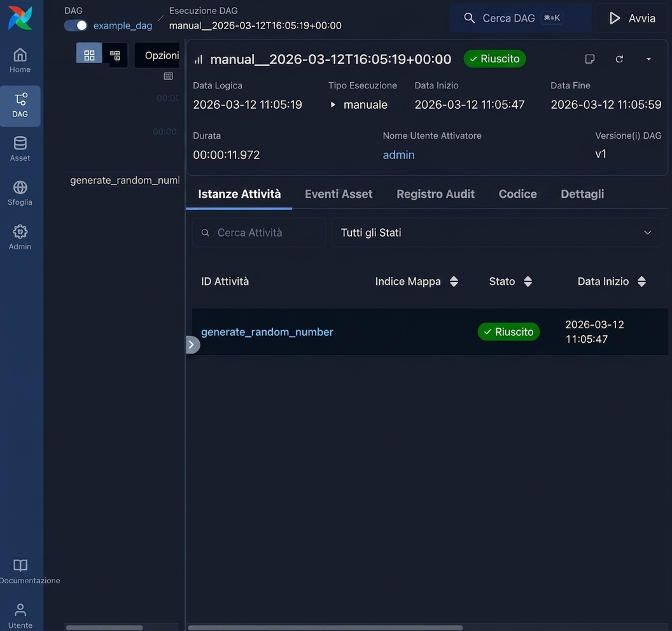672x631 pixels.
Task: Click the magnifier icon in Cerca DAG
Action: (x=469, y=18)
